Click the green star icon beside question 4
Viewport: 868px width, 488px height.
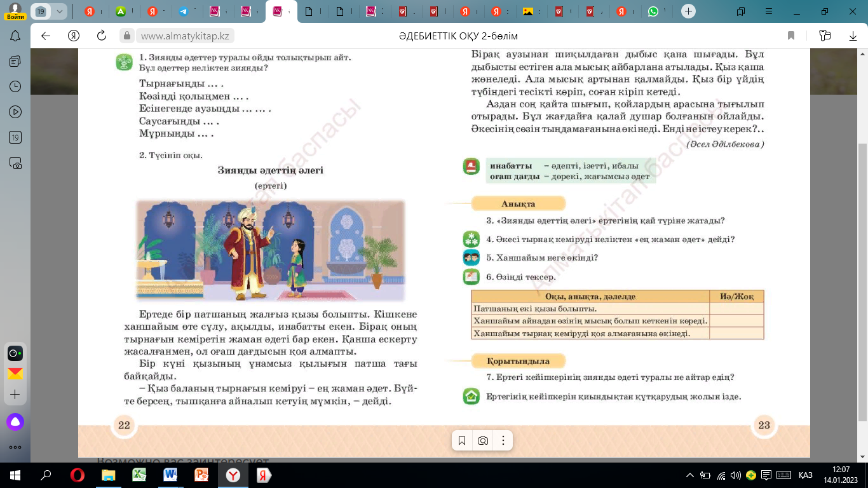(471, 240)
